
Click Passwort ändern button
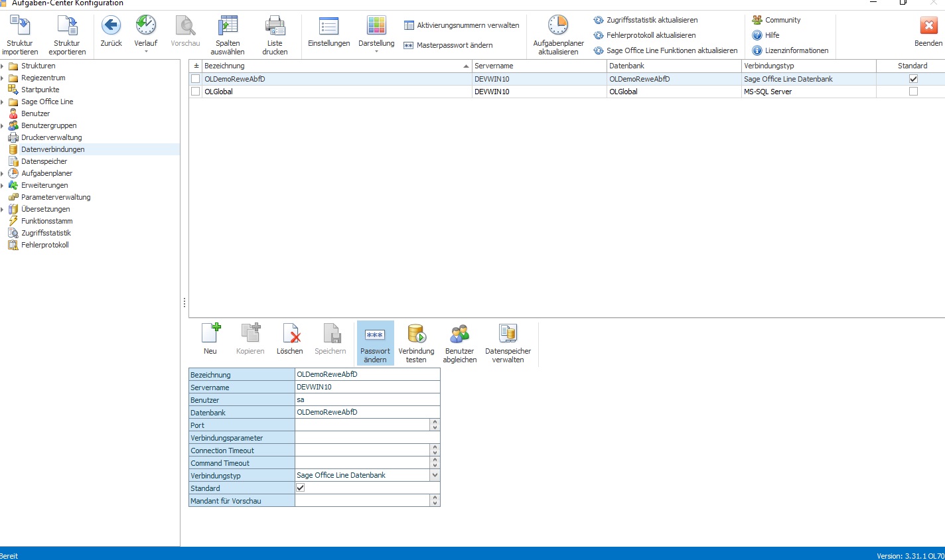pyautogui.click(x=376, y=343)
